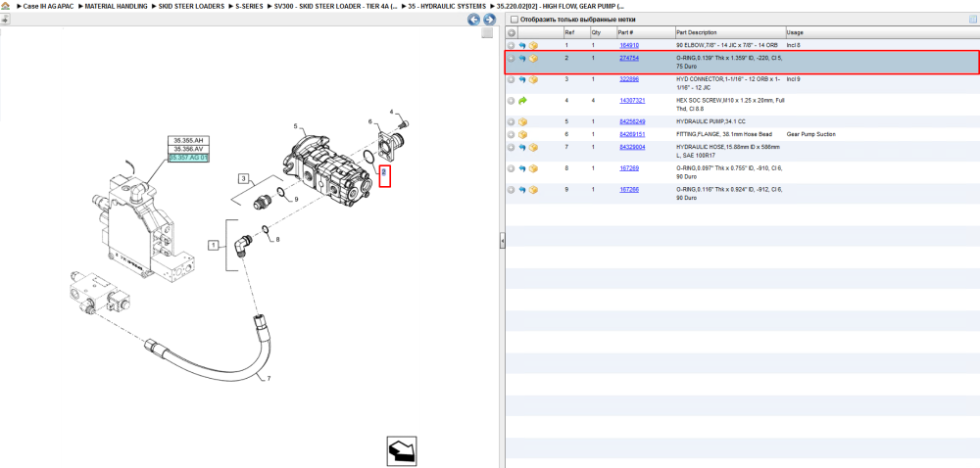Select the 'Gear Pump Suction' usage cell
This screenshot has width=980, height=468.
click(811, 134)
